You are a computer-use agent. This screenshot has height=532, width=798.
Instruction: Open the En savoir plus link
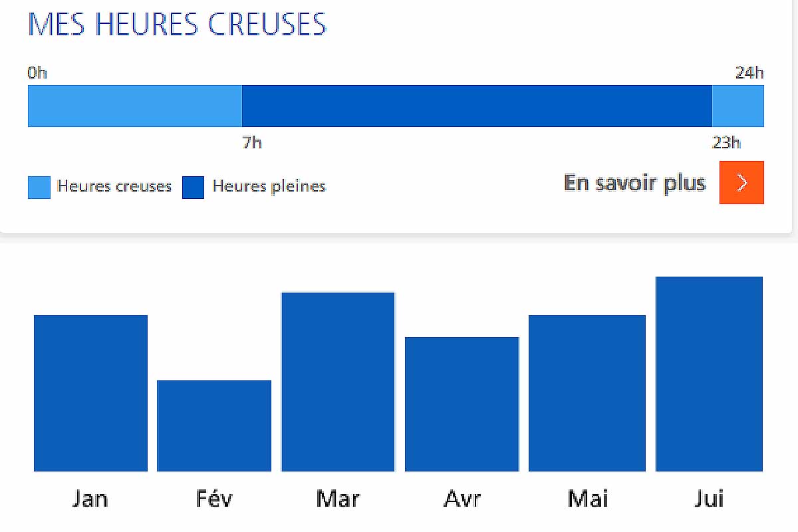point(634,183)
